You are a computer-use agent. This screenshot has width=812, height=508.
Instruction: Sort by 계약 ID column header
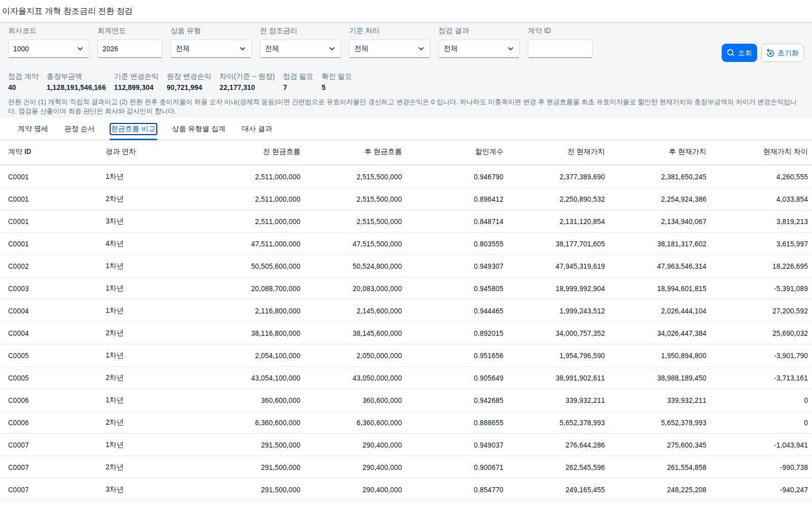20,152
